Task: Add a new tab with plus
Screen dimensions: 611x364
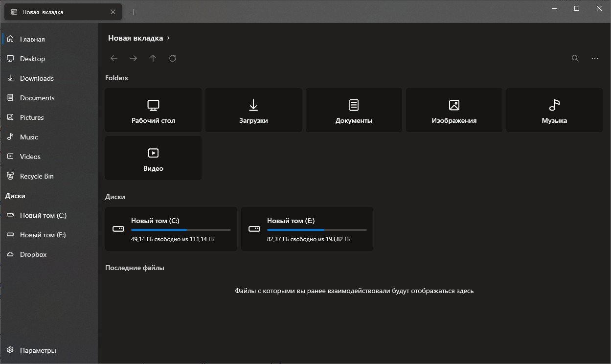Action: [x=134, y=12]
